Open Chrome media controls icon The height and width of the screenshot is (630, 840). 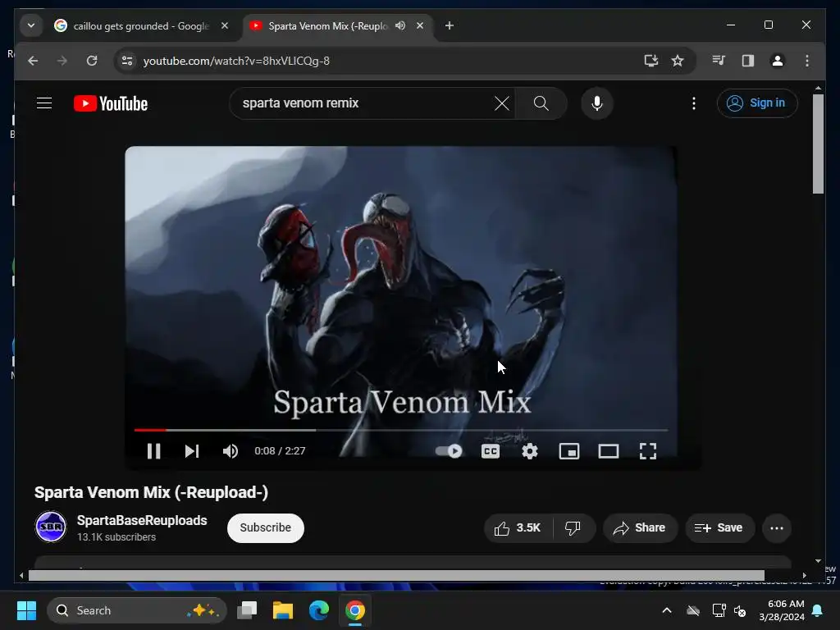[719, 61]
